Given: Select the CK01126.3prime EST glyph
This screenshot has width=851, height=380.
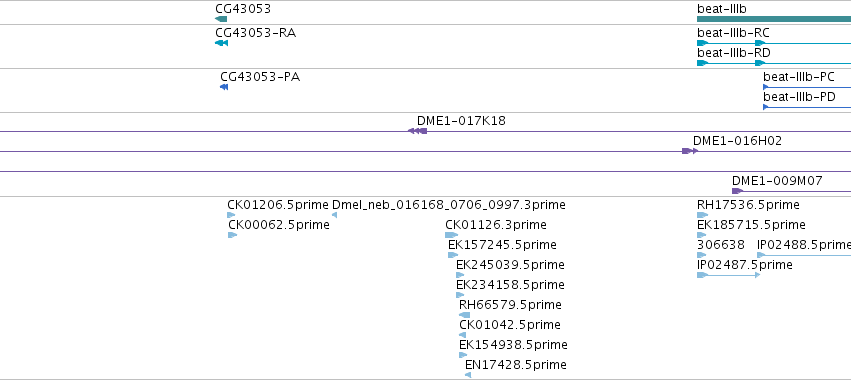Looking at the screenshot, I should (x=452, y=235).
